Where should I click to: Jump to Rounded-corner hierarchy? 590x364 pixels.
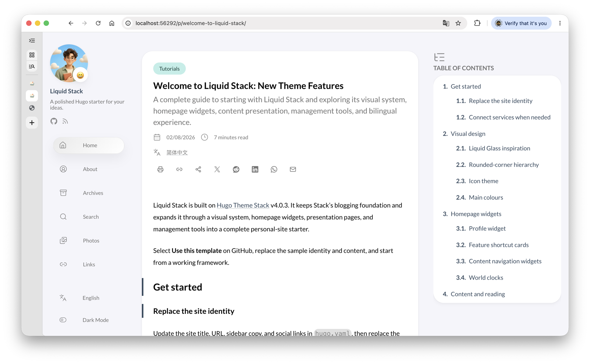(504, 165)
